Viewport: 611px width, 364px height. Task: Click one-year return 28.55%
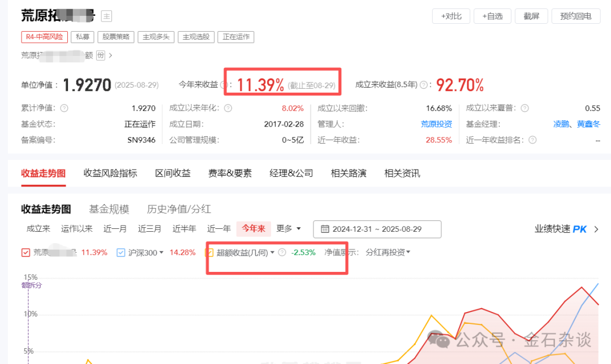click(x=439, y=140)
